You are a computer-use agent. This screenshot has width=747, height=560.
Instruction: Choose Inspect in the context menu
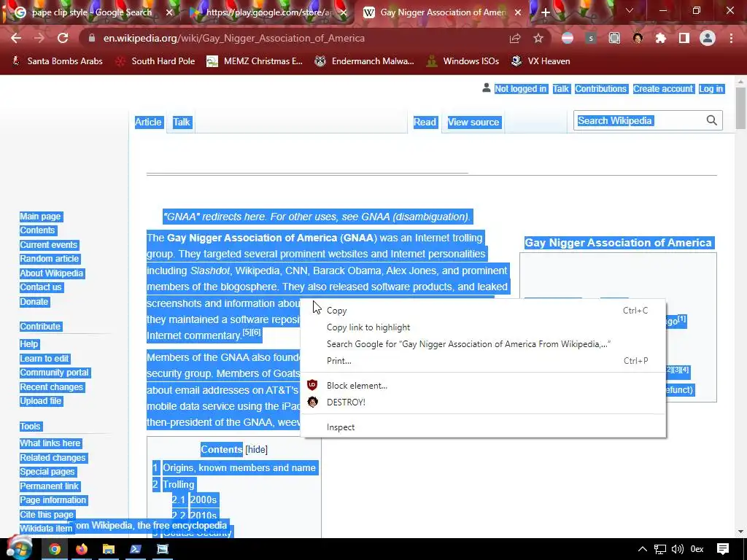[483, 427]
